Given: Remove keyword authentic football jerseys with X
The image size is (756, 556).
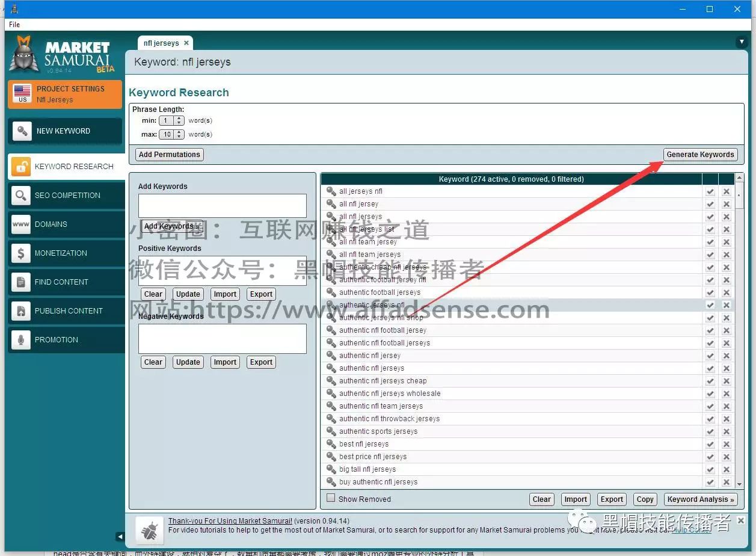Looking at the screenshot, I should pos(727,292).
